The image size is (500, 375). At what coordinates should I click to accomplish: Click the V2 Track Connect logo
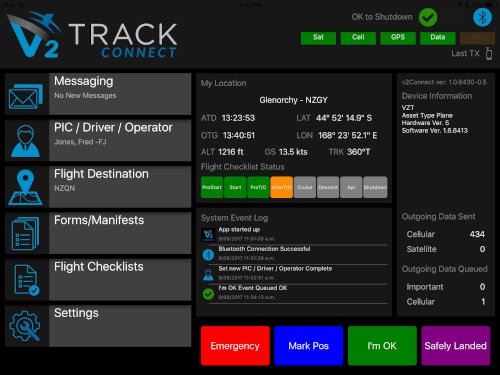click(x=92, y=35)
